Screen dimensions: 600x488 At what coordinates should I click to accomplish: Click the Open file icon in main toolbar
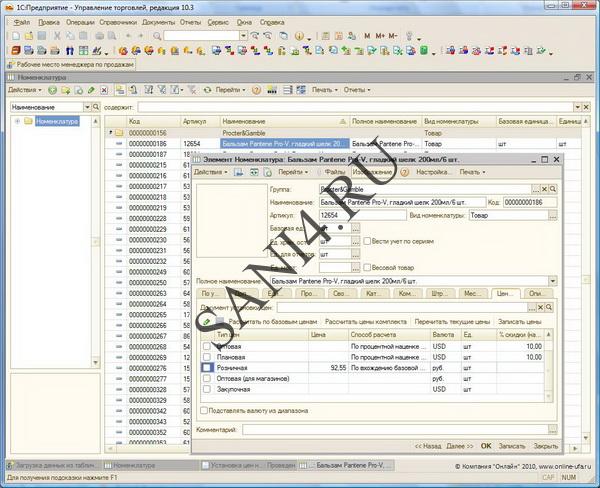click(29, 36)
